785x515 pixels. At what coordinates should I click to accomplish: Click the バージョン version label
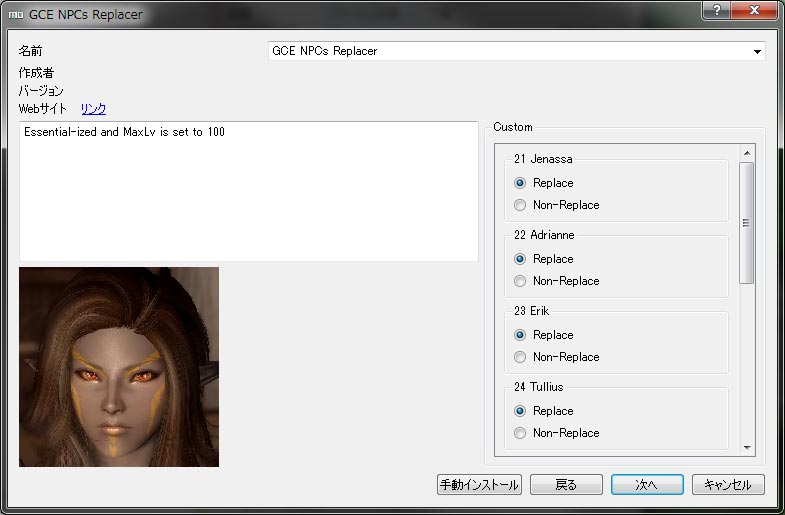(x=41, y=91)
